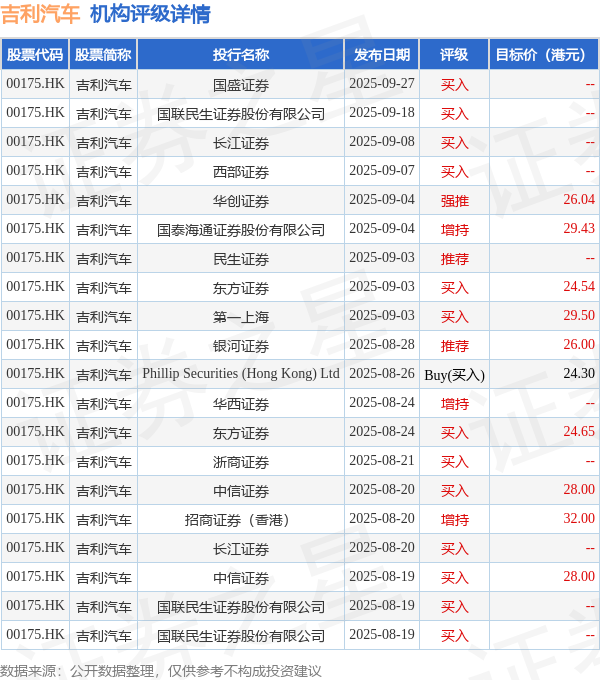This screenshot has width=600, height=680.
Task: Select date cell 2025-09-07
Action: pyautogui.click(x=382, y=170)
